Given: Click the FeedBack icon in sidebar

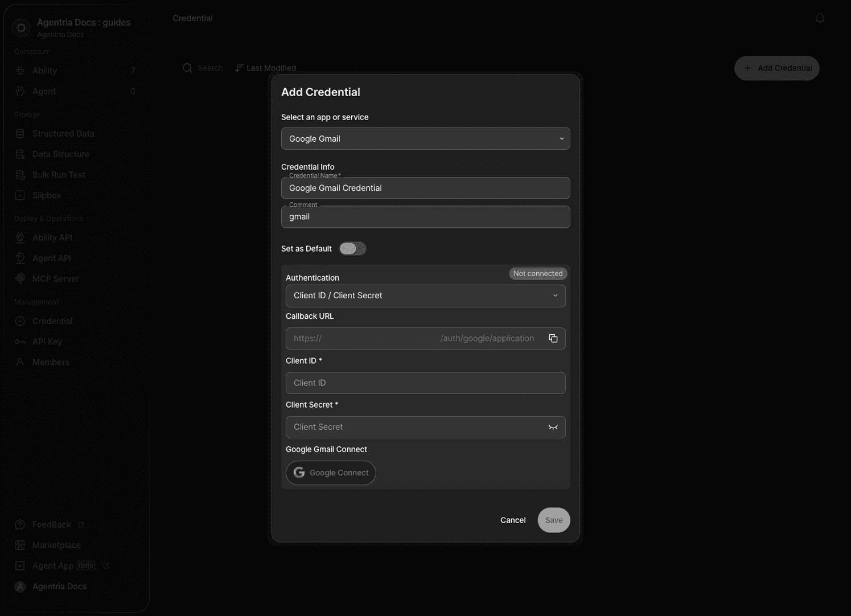Looking at the screenshot, I should [x=20, y=524].
